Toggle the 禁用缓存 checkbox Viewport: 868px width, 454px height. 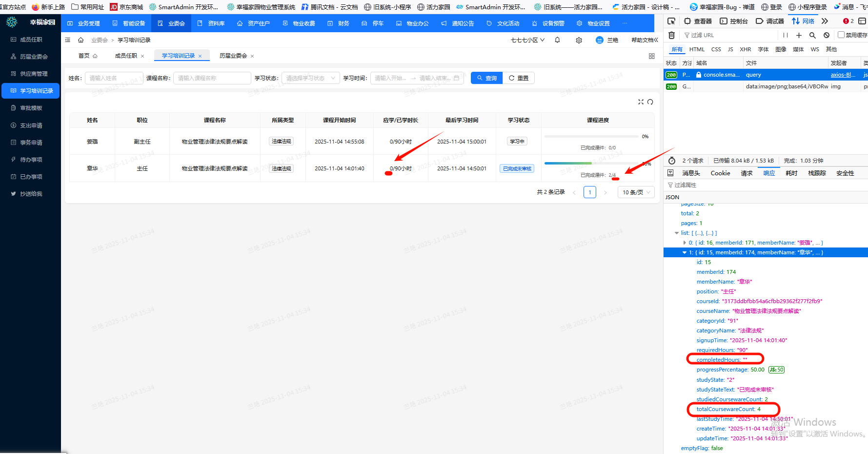pyautogui.click(x=841, y=35)
